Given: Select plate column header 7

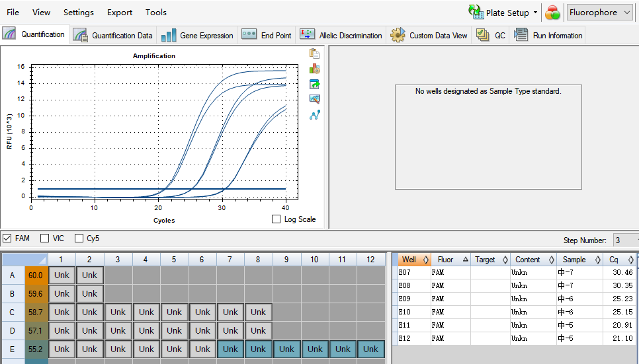Looking at the screenshot, I should 230,260.
